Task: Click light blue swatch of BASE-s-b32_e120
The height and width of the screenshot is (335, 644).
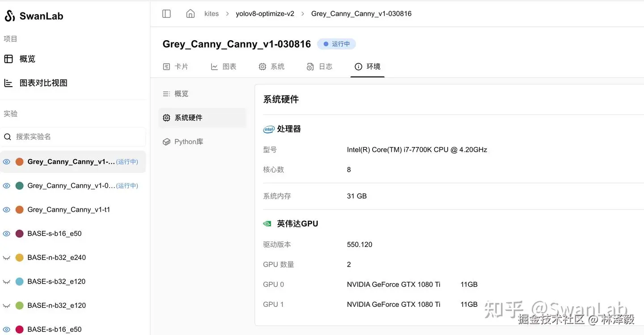Action: (x=20, y=282)
